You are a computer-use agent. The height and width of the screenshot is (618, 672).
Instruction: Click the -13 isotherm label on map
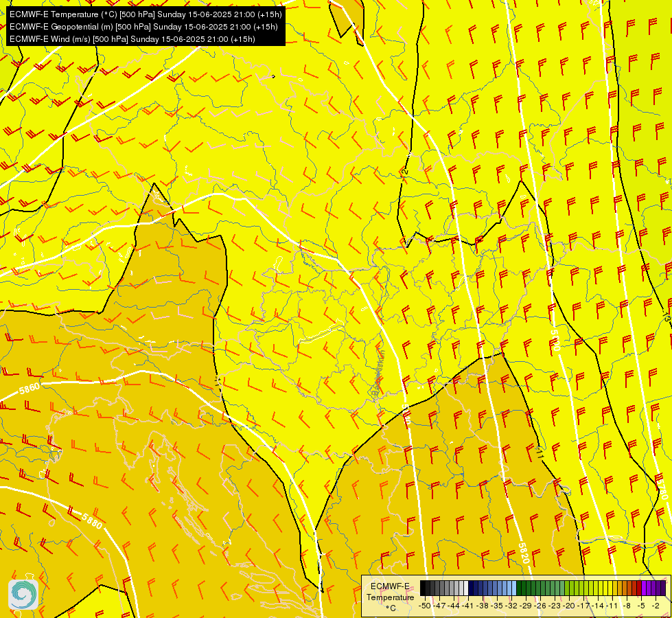coord(666,317)
